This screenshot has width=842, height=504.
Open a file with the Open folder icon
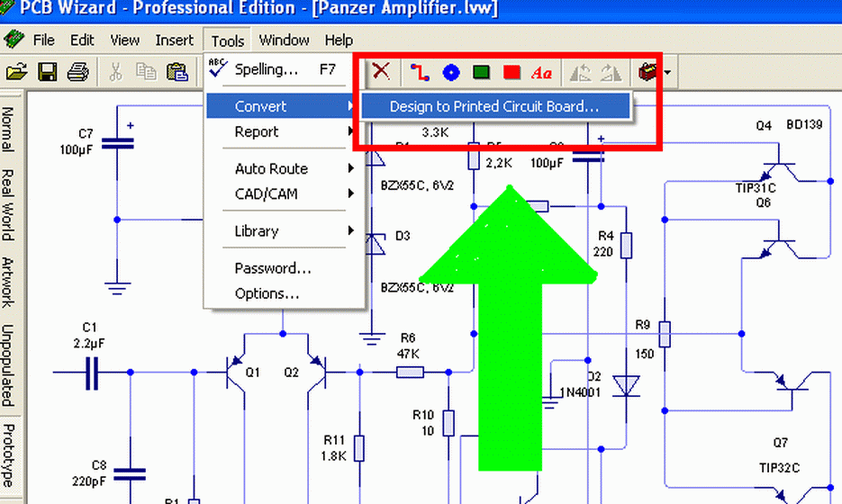pyautogui.click(x=16, y=72)
